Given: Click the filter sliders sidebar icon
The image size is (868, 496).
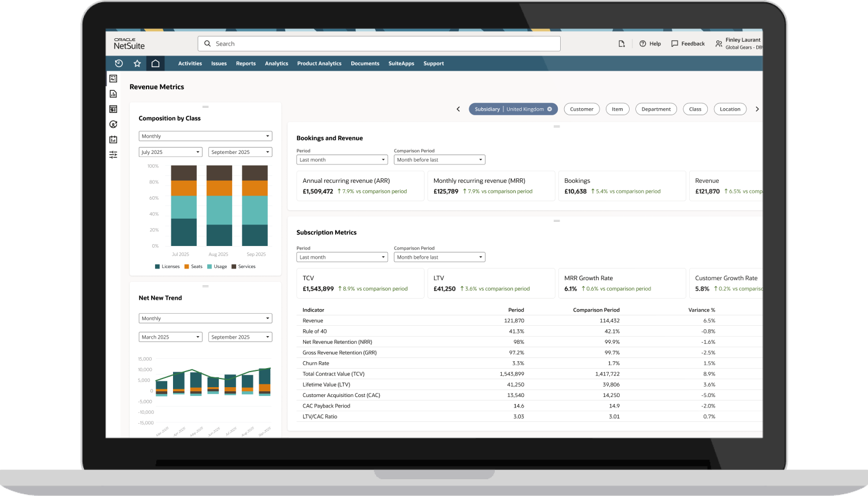Looking at the screenshot, I should coord(113,155).
